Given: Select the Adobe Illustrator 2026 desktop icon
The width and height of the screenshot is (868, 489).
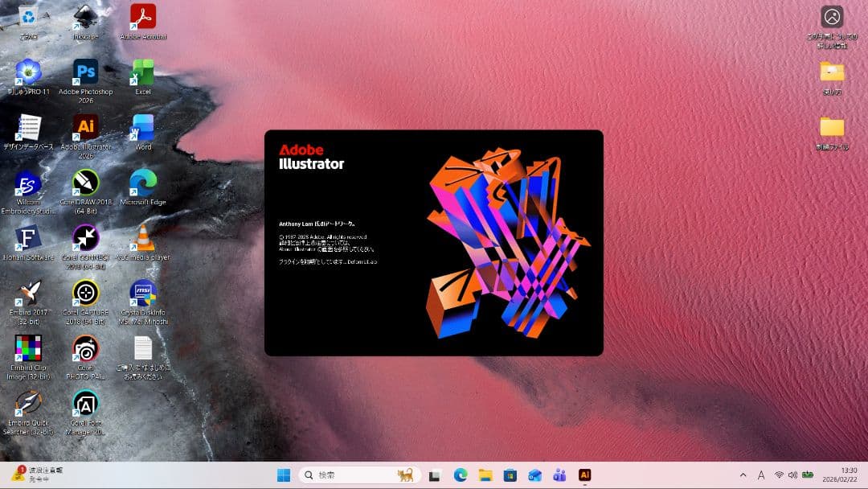Looking at the screenshot, I should pyautogui.click(x=85, y=127).
